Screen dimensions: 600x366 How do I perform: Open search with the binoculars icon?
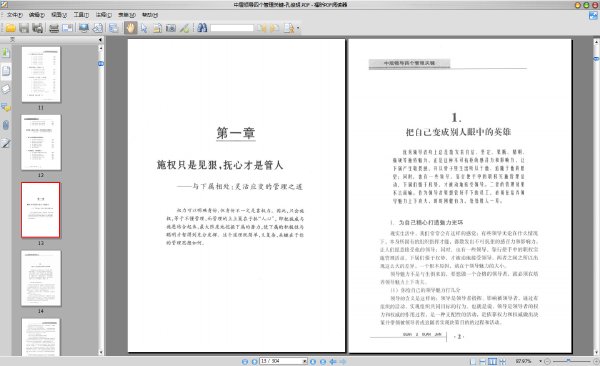point(202,28)
